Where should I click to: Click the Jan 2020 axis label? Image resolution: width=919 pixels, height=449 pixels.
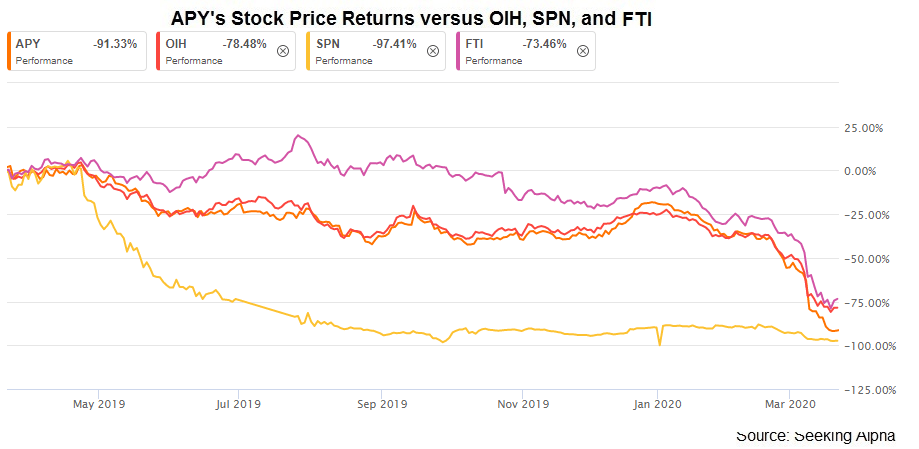pos(658,404)
